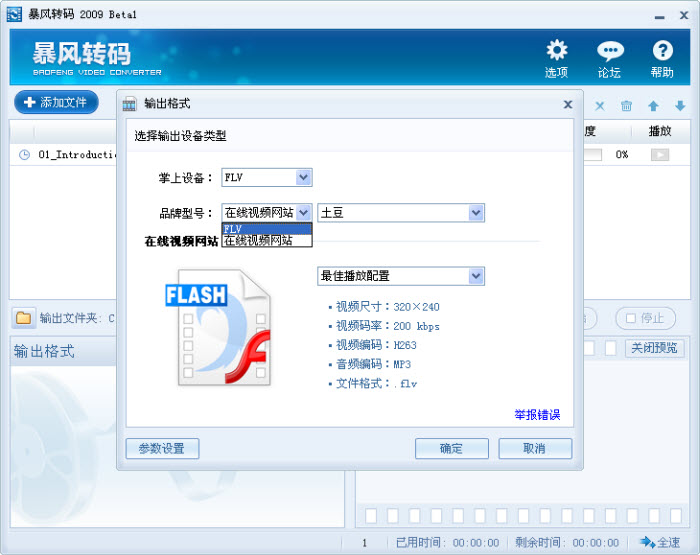700x555 pixels.
Task: Expand the 掌上设备 FLV dropdown
Action: (304, 177)
